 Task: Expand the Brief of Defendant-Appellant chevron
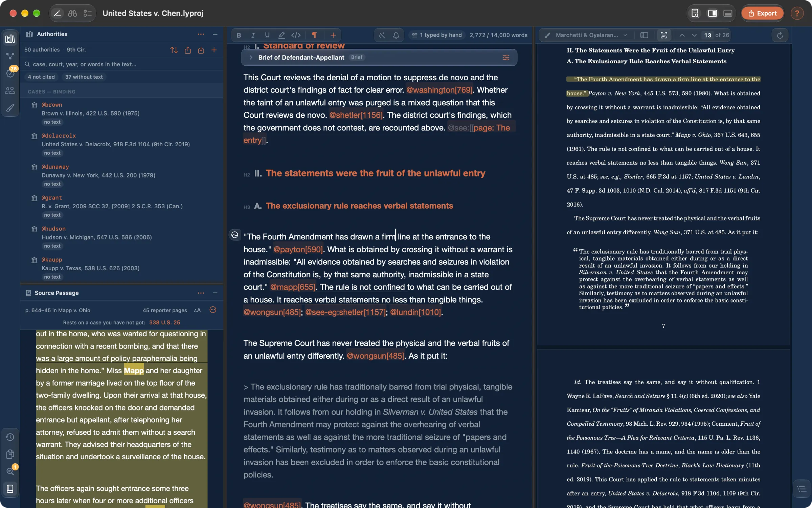[251, 57]
